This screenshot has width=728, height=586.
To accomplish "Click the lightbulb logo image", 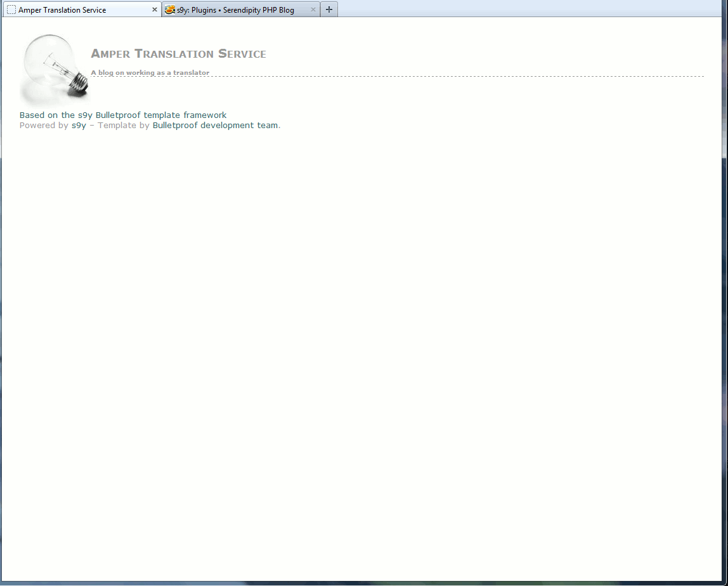I will tap(54, 68).
